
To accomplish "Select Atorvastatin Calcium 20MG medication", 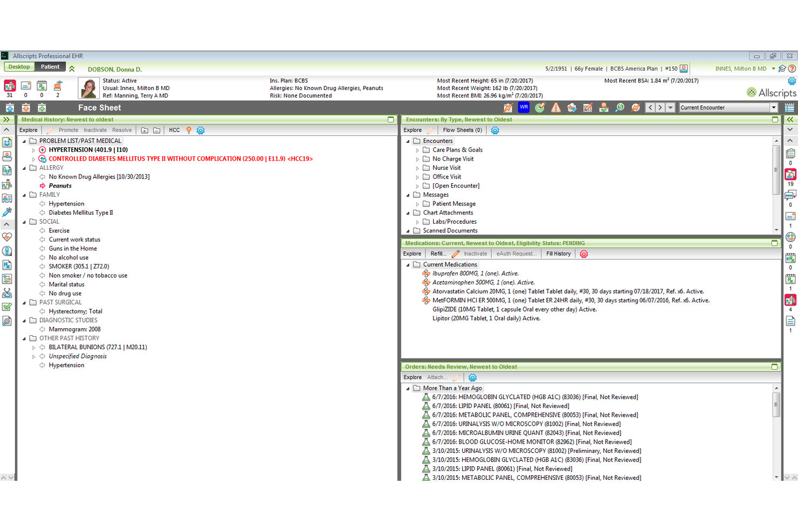I will (x=568, y=292).
